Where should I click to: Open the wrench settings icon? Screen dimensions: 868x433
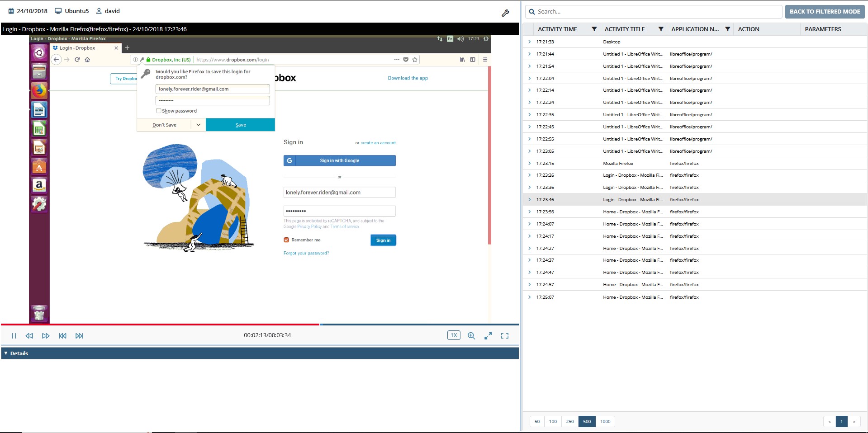[505, 13]
